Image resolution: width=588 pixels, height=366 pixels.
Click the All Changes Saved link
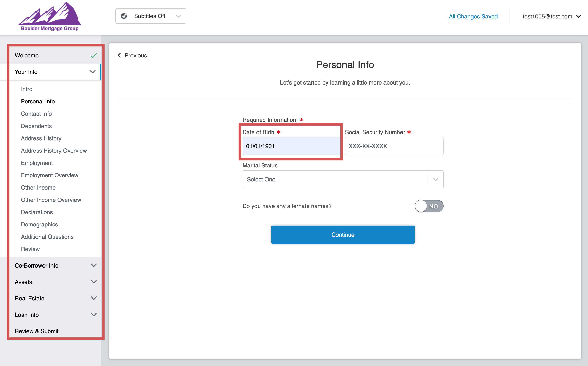[x=473, y=16]
